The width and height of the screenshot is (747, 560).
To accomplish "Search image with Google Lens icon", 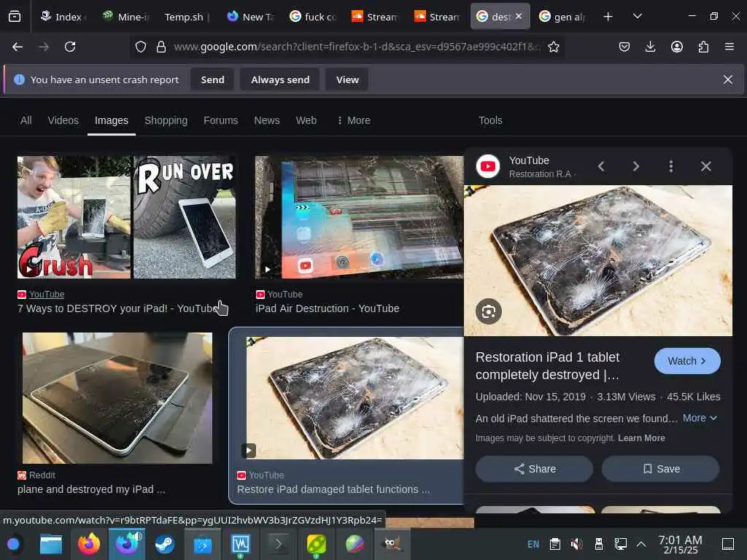I will pyautogui.click(x=488, y=311).
